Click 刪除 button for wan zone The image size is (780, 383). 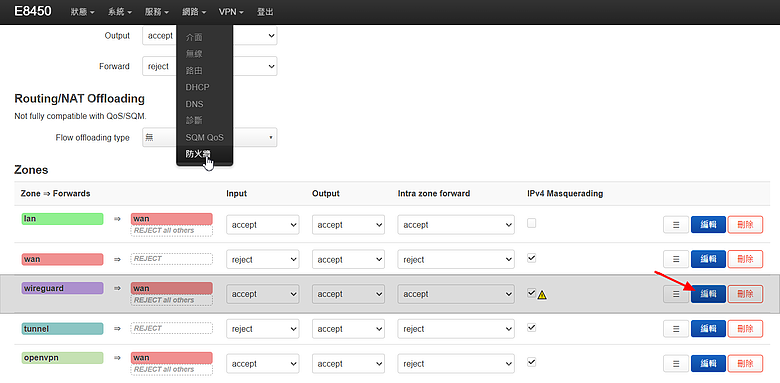(745, 259)
